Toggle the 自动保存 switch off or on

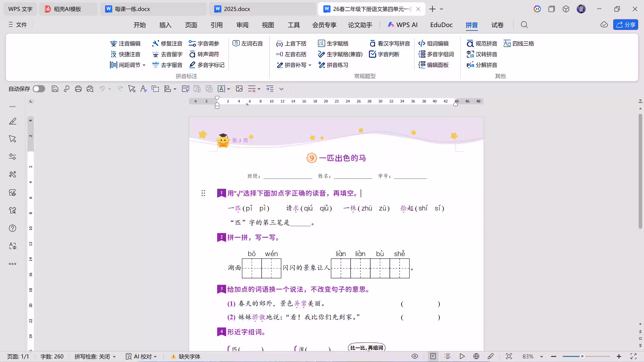[39, 89]
